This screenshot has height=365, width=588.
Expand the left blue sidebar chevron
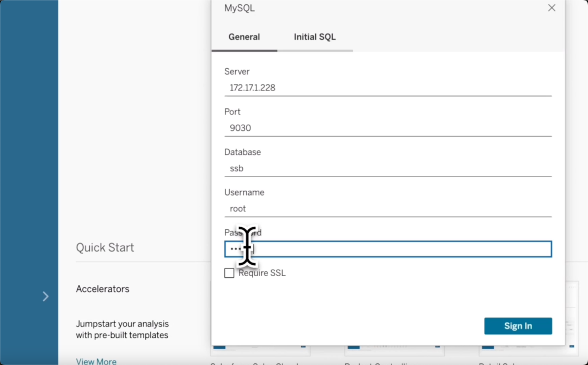click(45, 296)
